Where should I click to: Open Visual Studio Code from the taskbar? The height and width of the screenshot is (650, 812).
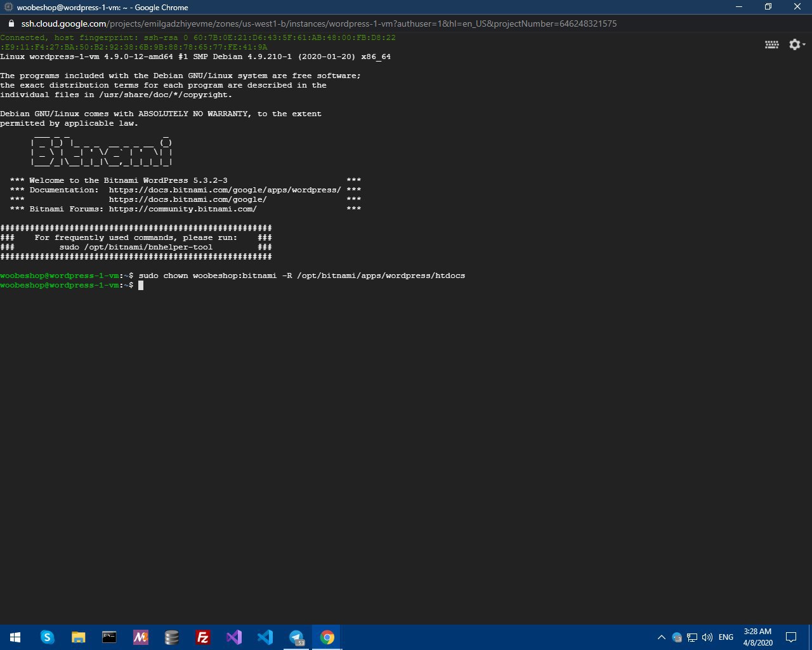[265, 637]
